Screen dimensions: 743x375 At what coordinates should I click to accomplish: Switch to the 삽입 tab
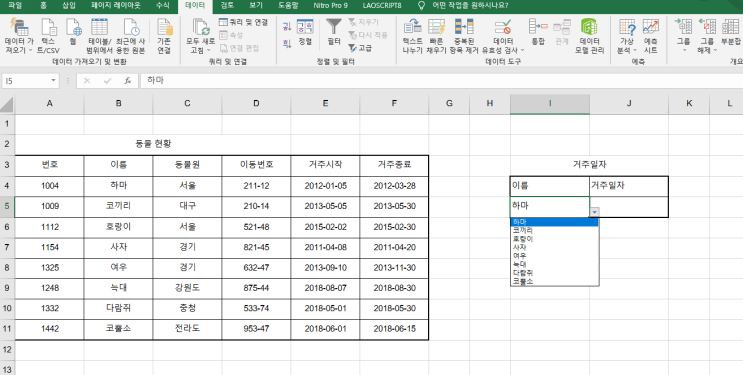69,6
